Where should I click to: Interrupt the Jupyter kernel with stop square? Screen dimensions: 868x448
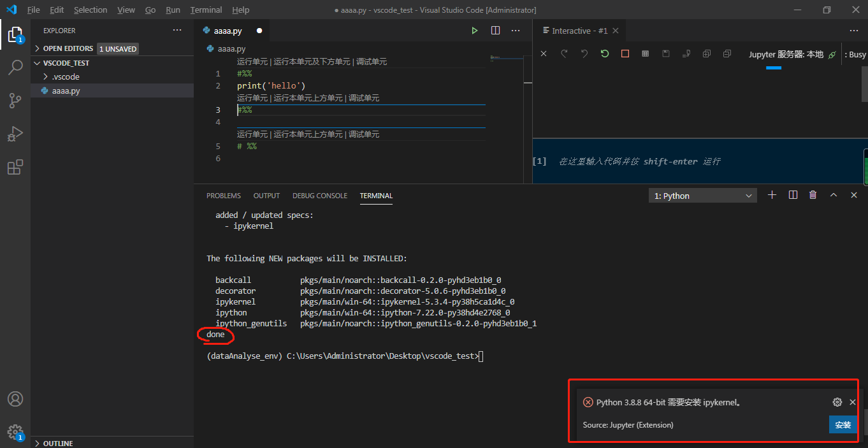click(625, 54)
